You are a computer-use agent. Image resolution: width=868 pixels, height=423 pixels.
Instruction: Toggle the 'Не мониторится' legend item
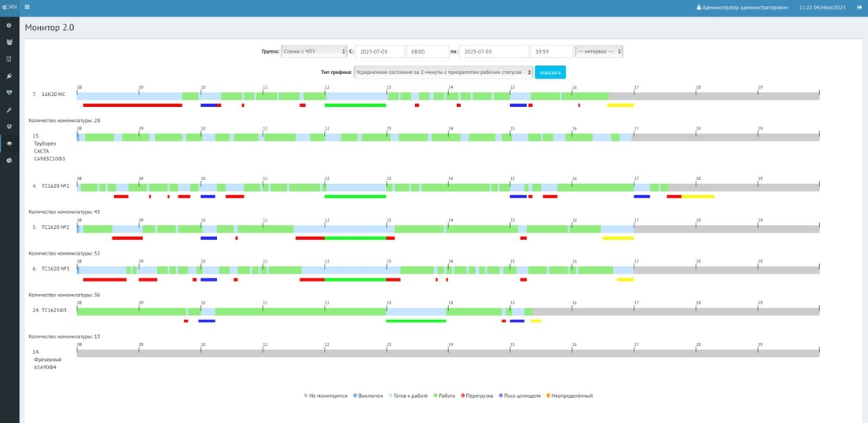[325, 395]
